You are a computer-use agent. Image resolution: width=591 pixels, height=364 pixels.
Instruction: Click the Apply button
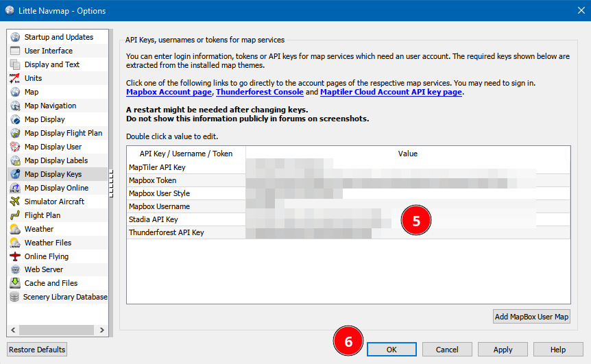(x=503, y=350)
